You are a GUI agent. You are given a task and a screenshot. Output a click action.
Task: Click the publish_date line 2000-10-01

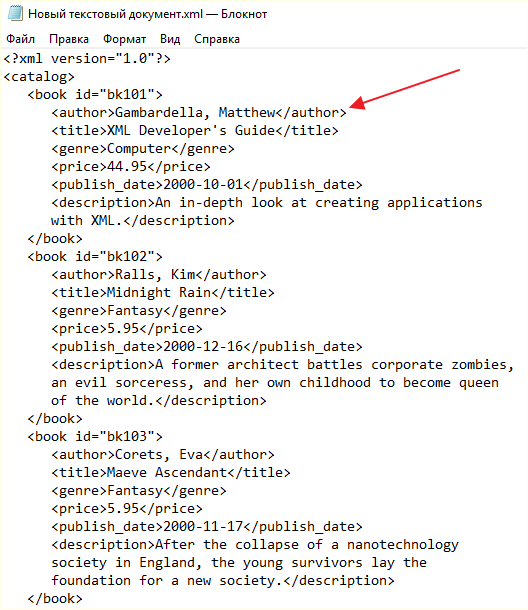(207, 184)
